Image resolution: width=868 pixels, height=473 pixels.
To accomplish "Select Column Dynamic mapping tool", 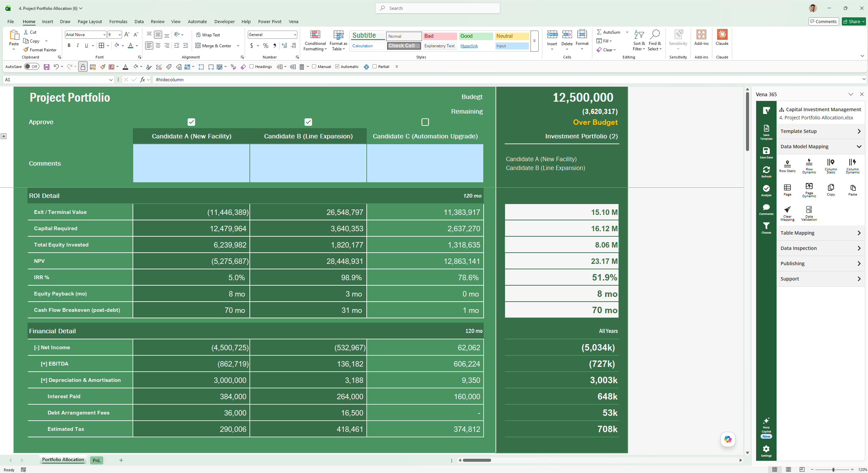I will coord(852,166).
